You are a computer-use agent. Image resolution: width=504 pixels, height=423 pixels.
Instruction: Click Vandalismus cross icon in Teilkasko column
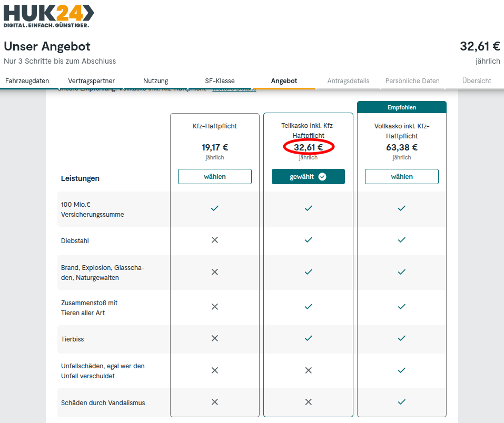coord(309,402)
